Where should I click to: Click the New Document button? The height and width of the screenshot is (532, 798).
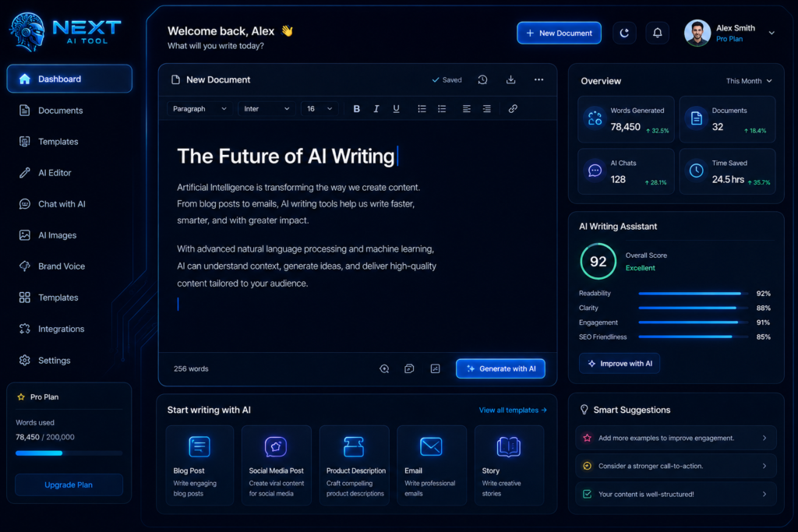tap(559, 33)
